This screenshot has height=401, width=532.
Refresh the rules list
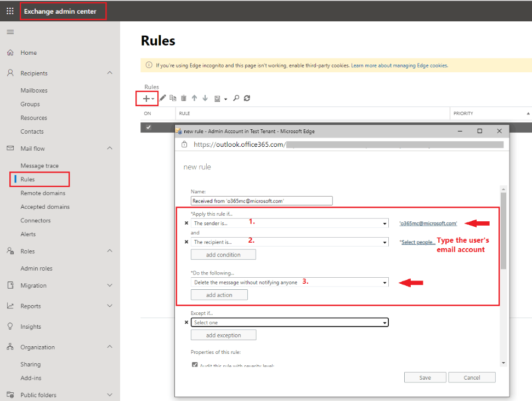(x=247, y=98)
